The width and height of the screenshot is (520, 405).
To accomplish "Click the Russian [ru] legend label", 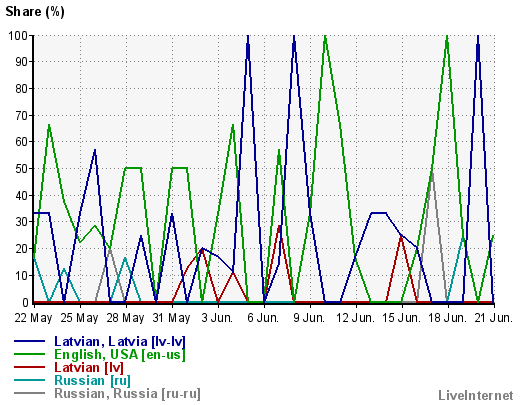I will 92,380.
